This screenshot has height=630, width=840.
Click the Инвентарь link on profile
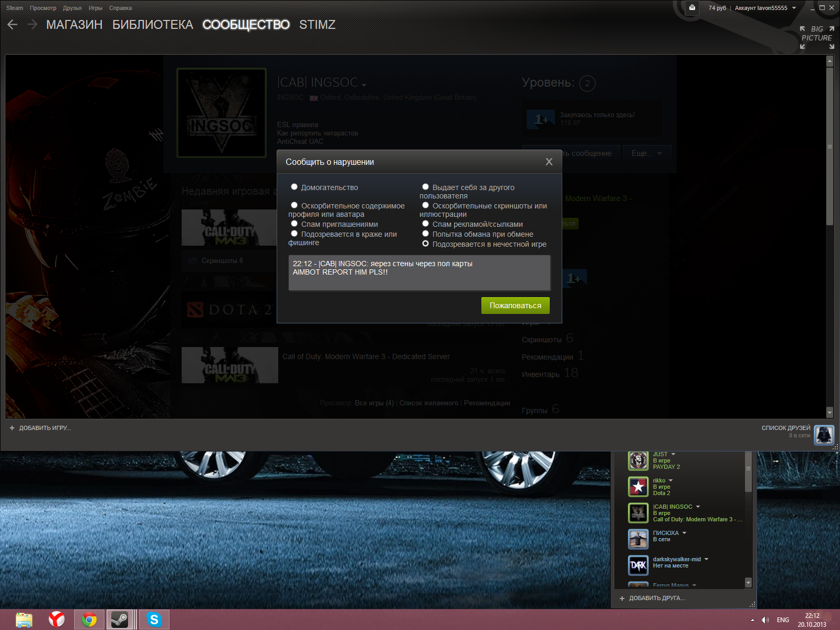[541, 374]
